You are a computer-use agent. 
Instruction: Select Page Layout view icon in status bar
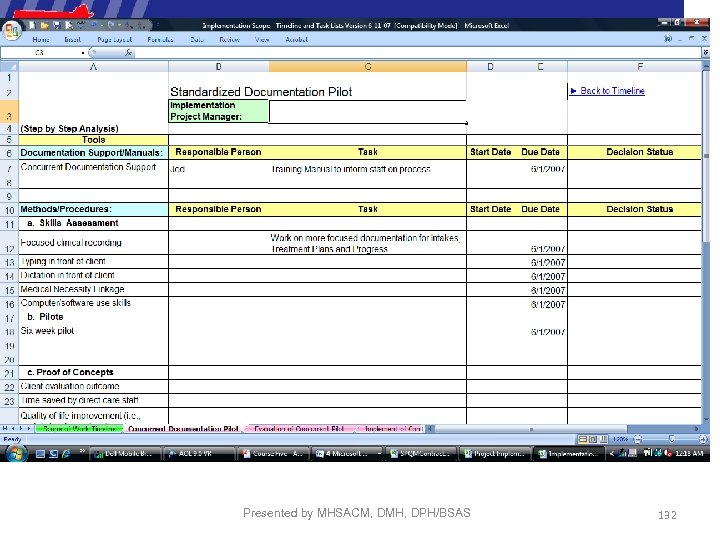(x=593, y=439)
